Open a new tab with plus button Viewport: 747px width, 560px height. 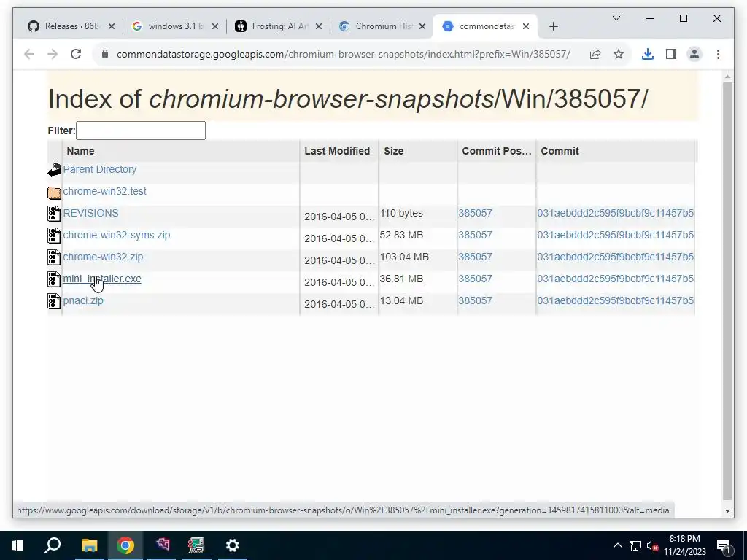[553, 27]
